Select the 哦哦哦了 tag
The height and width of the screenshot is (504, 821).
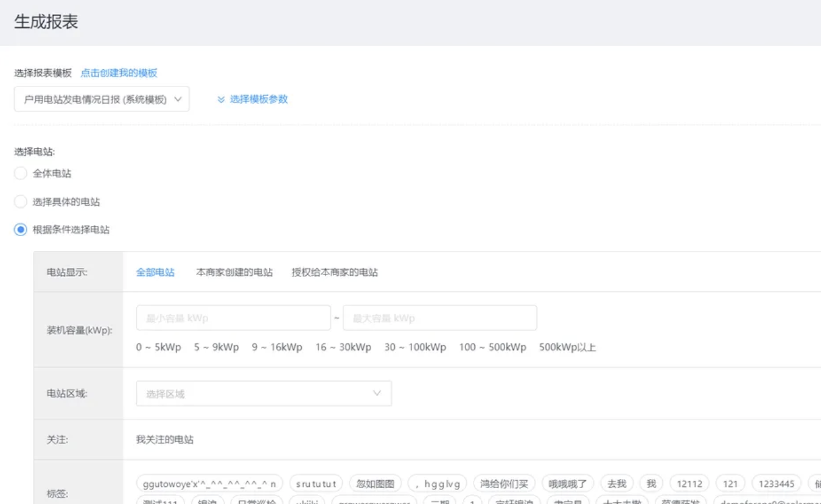pos(567,484)
